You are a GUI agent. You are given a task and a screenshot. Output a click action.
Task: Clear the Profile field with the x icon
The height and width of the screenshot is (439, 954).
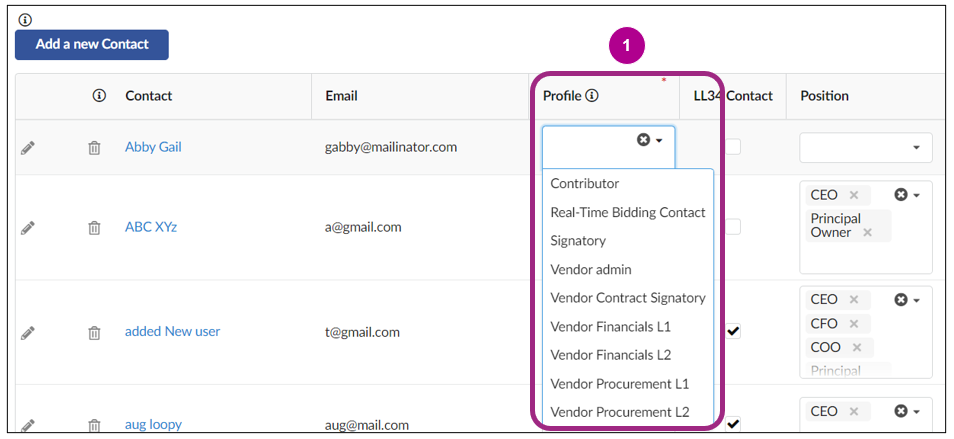(644, 140)
